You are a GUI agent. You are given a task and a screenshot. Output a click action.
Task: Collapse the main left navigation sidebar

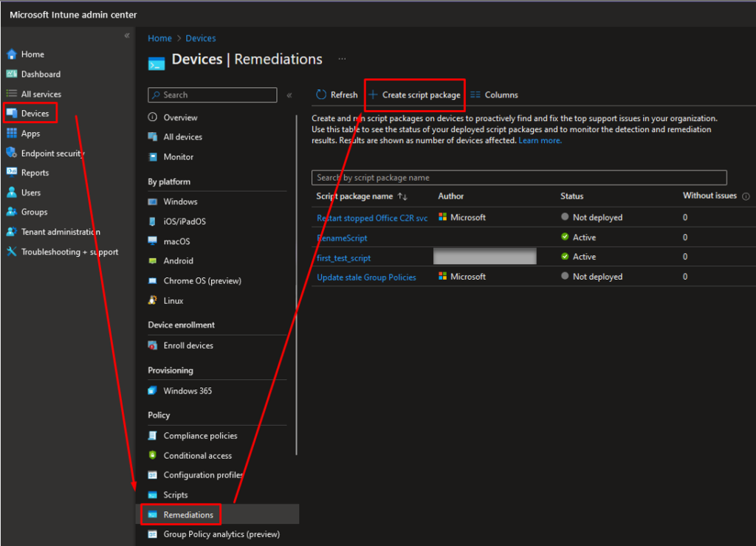127,35
